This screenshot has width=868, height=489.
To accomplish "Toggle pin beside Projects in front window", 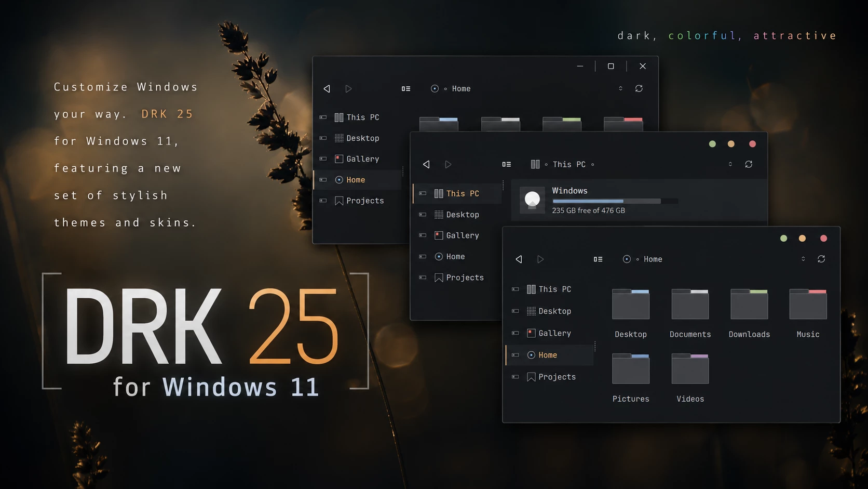I will [x=515, y=377].
